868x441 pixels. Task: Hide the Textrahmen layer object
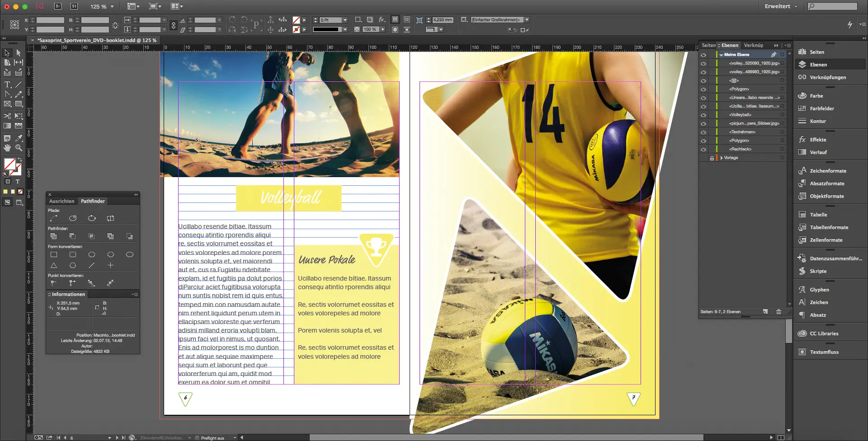tap(703, 132)
